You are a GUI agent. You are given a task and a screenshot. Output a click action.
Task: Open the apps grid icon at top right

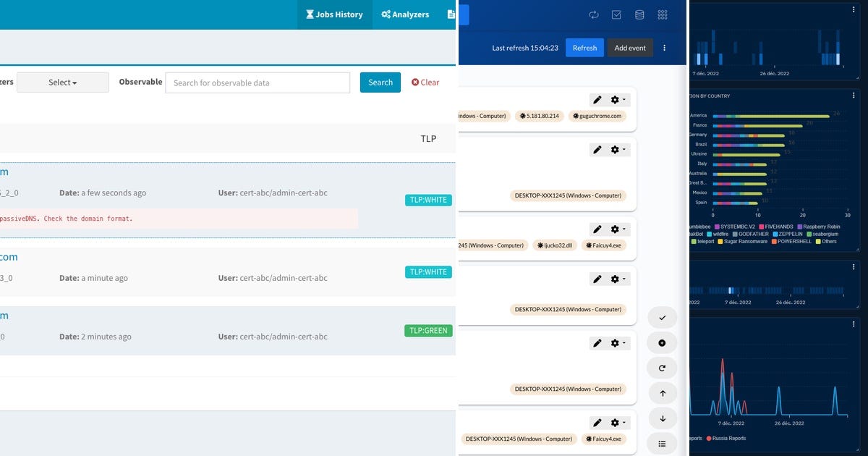coord(663,14)
